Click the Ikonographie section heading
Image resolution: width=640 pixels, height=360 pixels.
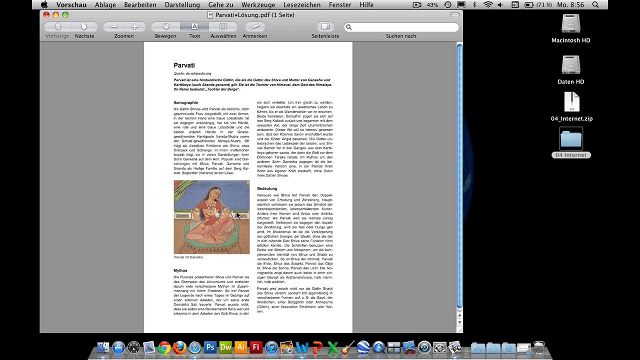pos(186,102)
